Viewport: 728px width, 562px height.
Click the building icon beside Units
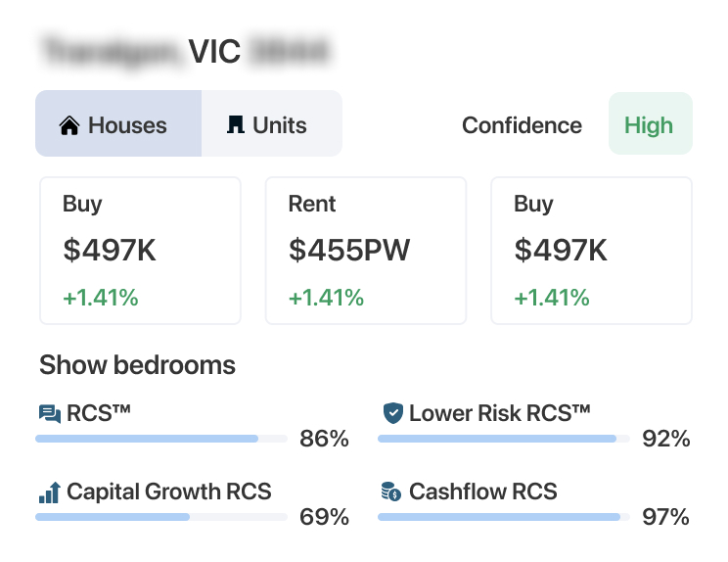(x=235, y=125)
